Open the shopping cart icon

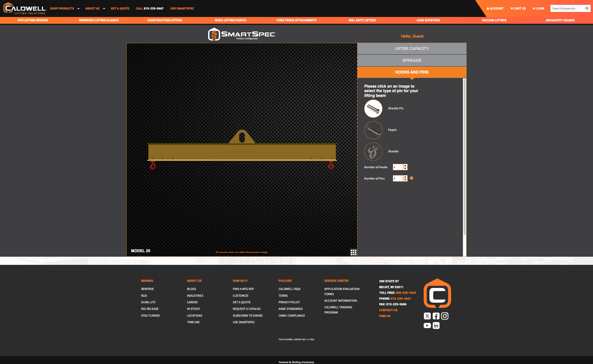512,8
